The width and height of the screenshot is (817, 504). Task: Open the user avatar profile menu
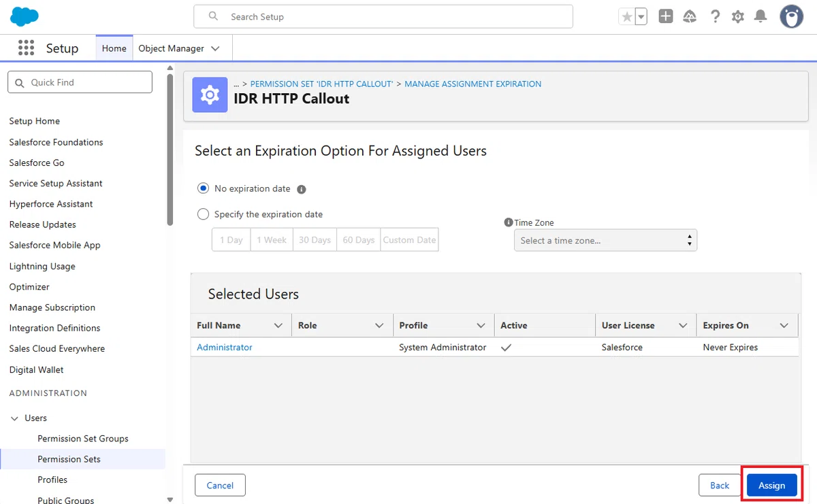(x=791, y=16)
